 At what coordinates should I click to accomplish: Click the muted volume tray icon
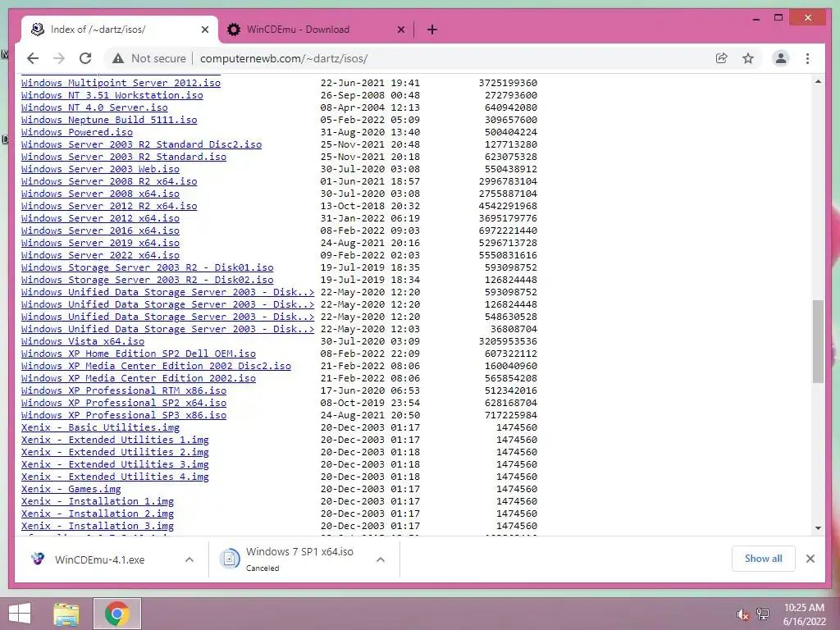742,614
